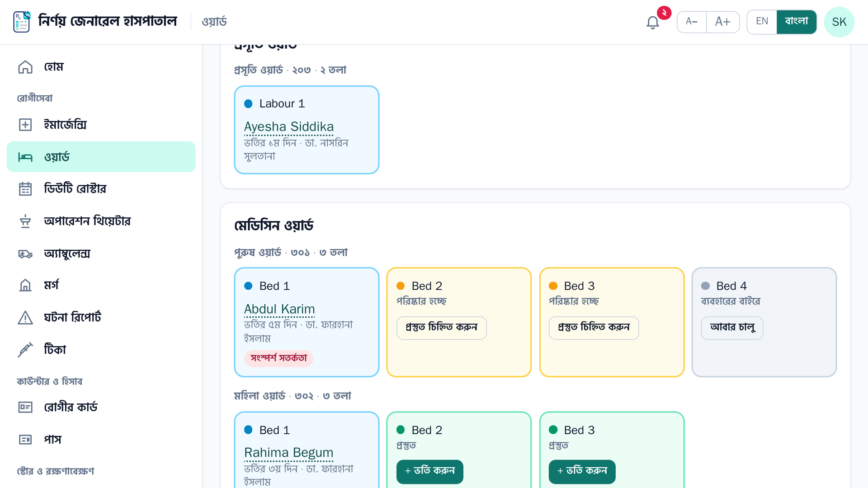Click the vaccine syringe icon
This screenshot has width=868, height=488.
[25, 350]
